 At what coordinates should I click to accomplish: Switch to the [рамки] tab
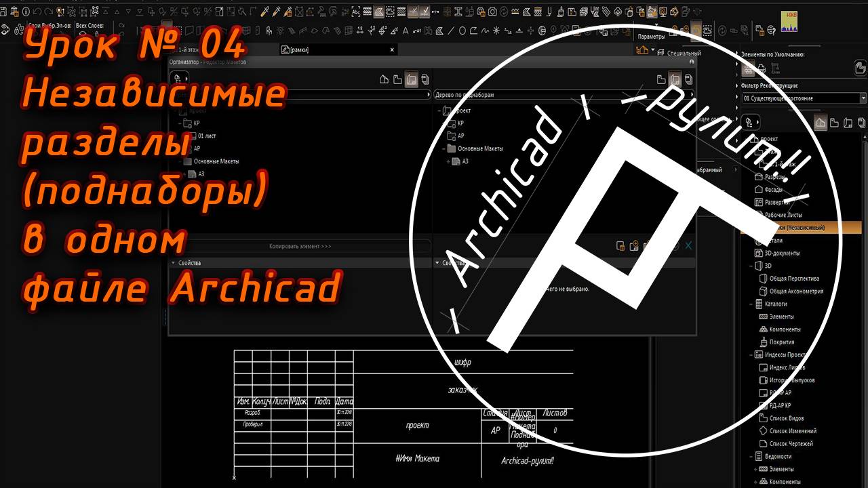click(x=299, y=50)
